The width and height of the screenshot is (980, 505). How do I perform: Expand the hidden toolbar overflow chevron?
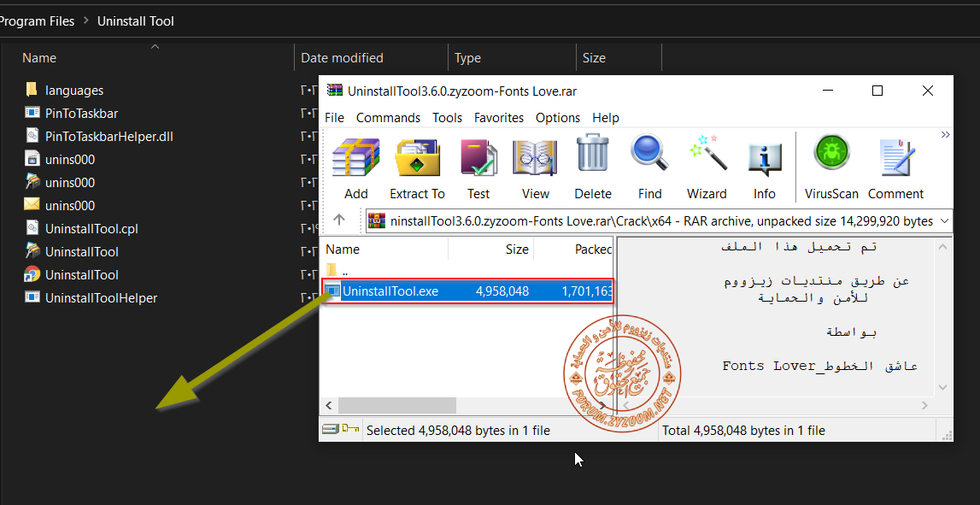click(x=945, y=135)
